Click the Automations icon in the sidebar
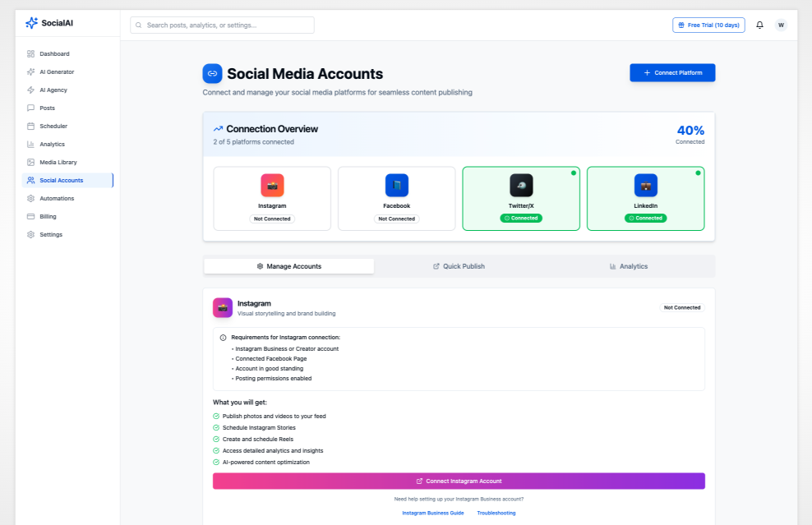Screen dimensions: 812x525 point(31,198)
